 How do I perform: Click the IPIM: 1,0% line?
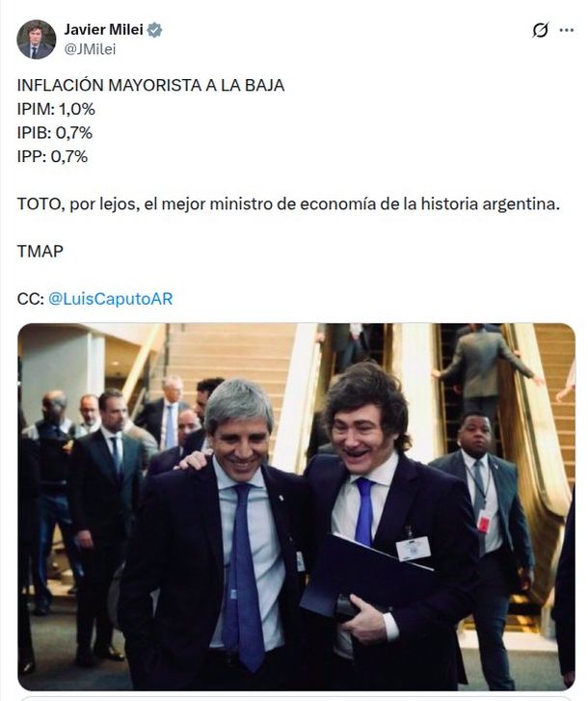click(x=56, y=109)
